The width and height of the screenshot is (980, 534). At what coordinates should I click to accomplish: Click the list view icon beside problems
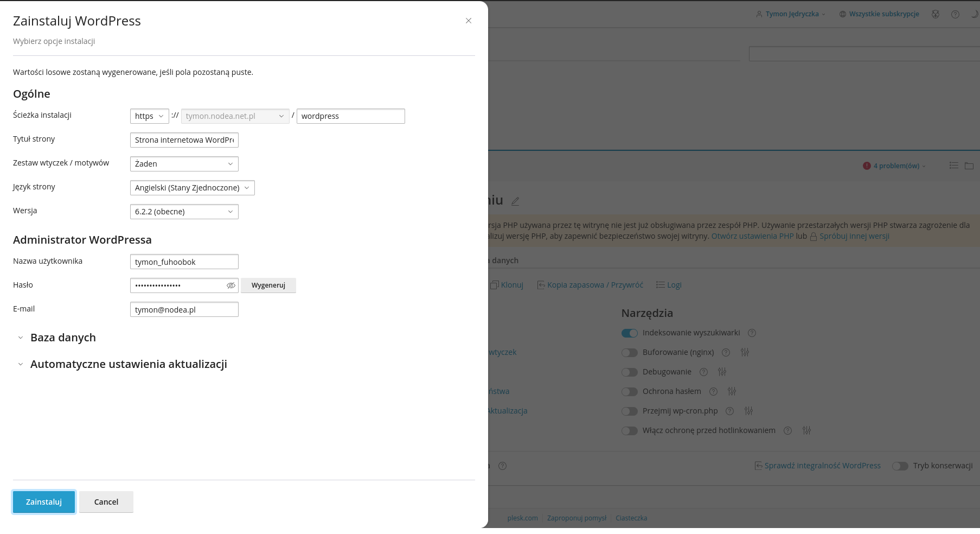point(953,166)
